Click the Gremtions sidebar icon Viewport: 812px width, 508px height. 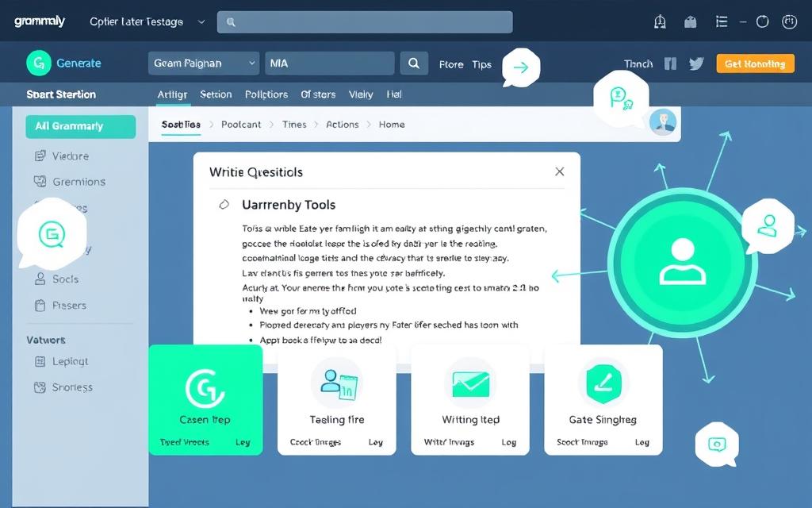click(40, 182)
